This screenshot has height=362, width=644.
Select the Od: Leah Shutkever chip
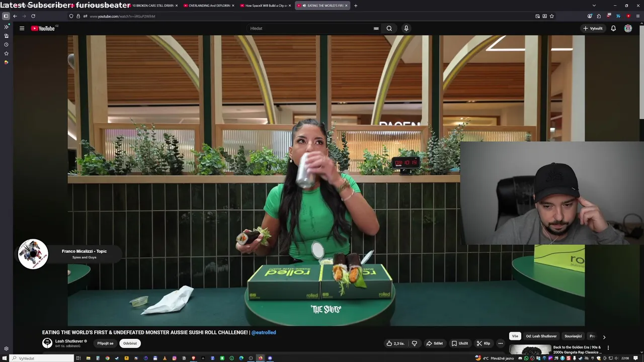tap(541, 336)
